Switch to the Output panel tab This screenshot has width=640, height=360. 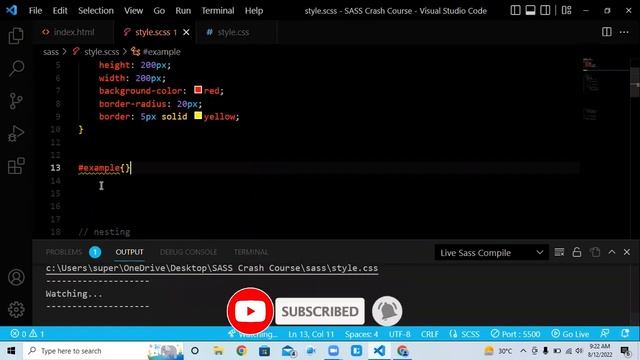pos(129,252)
